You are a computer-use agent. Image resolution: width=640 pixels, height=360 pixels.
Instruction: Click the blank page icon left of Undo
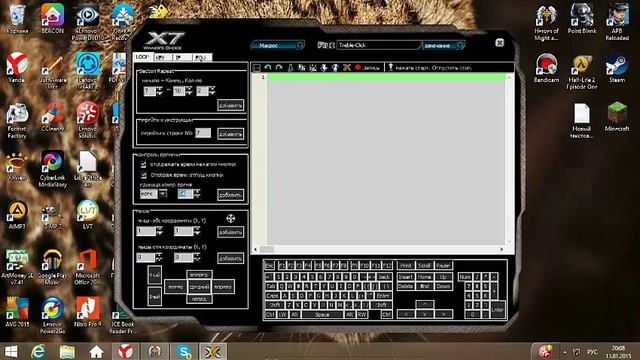257,68
